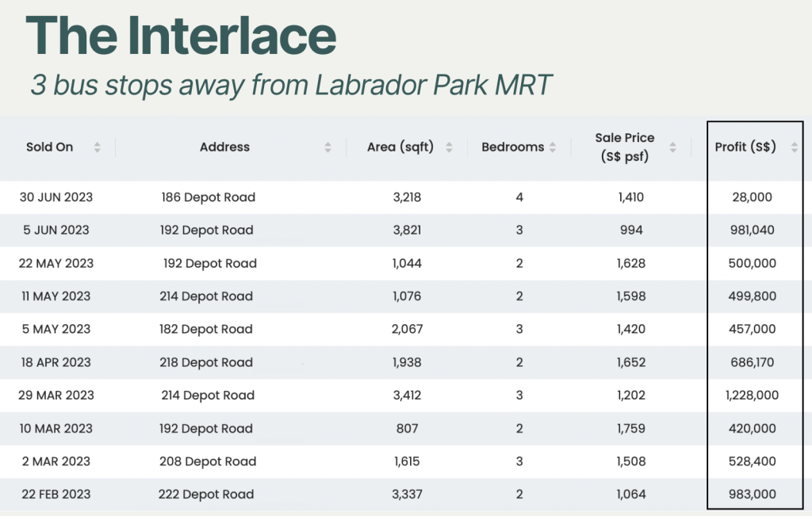Click the sort arrows beside Bedrooms
This screenshot has height=516, width=812.
pyautogui.click(x=553, y=147)
